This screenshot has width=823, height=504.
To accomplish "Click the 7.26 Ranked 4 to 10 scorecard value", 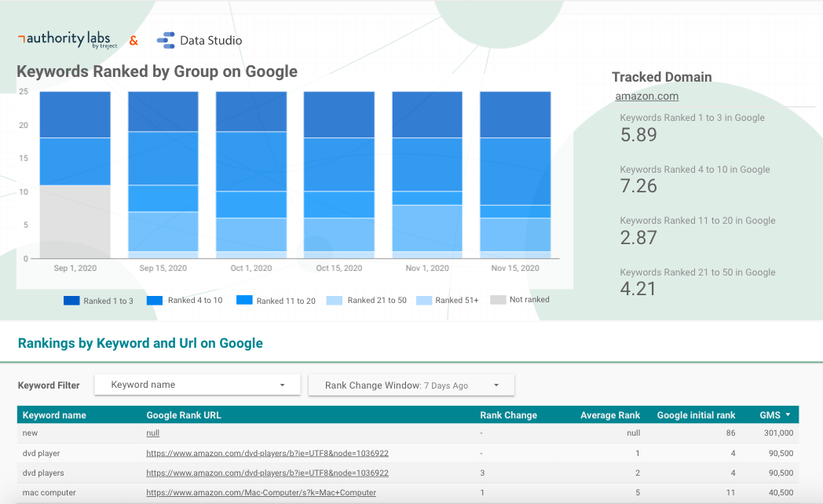I will (x=638, y=186).
